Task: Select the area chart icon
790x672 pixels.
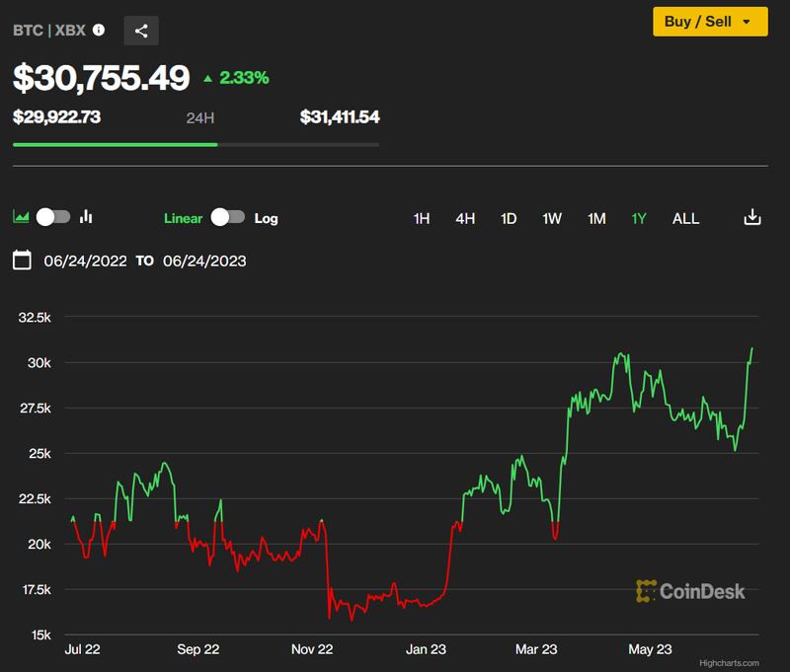Action: pyautogui.click(x=21, y=216)
